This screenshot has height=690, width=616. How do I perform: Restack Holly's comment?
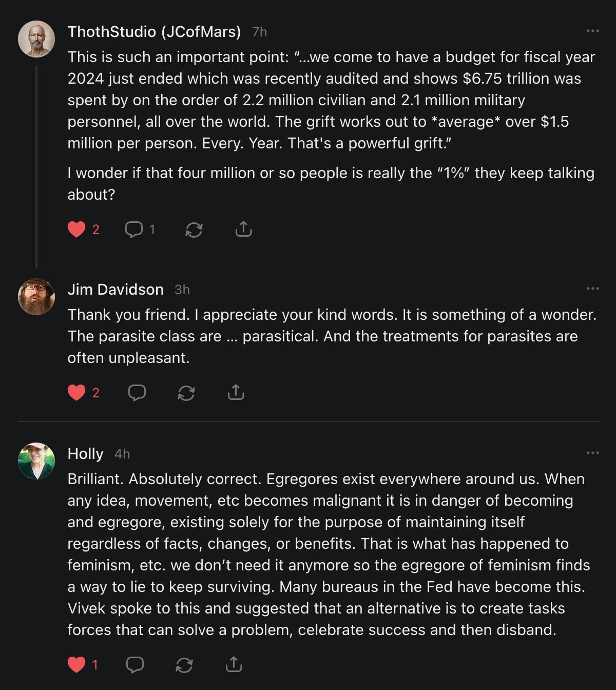click(x=184, y=665)
